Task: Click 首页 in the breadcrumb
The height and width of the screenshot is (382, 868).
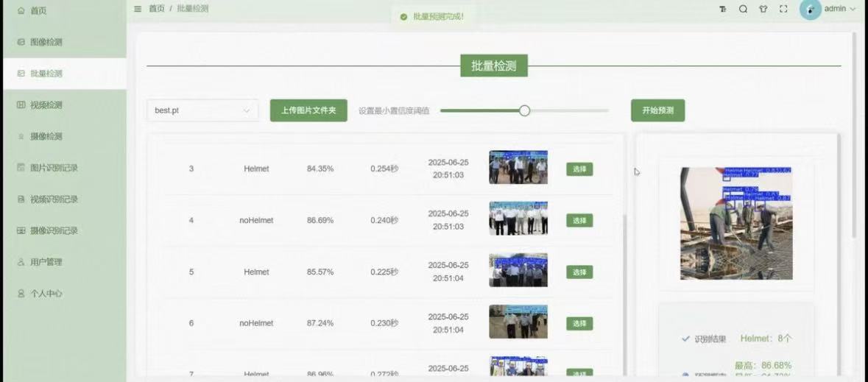Action: coord(157,9)
